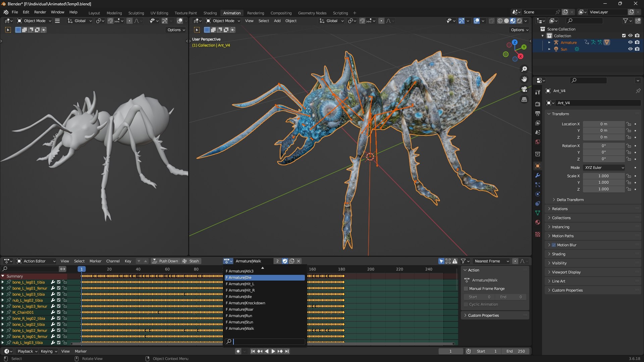Expand Armature in the Outliner tree
The image size is (644, 362).
(x=549, y=43)
